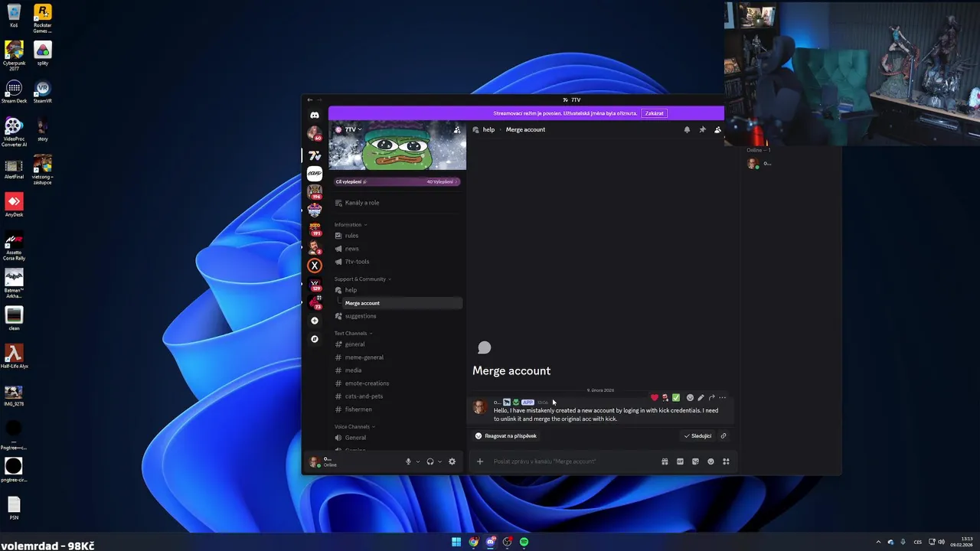This screenshot has height=551, width=980.
Task: Open the sticker picker icon
Action: (x=695, y=461)
